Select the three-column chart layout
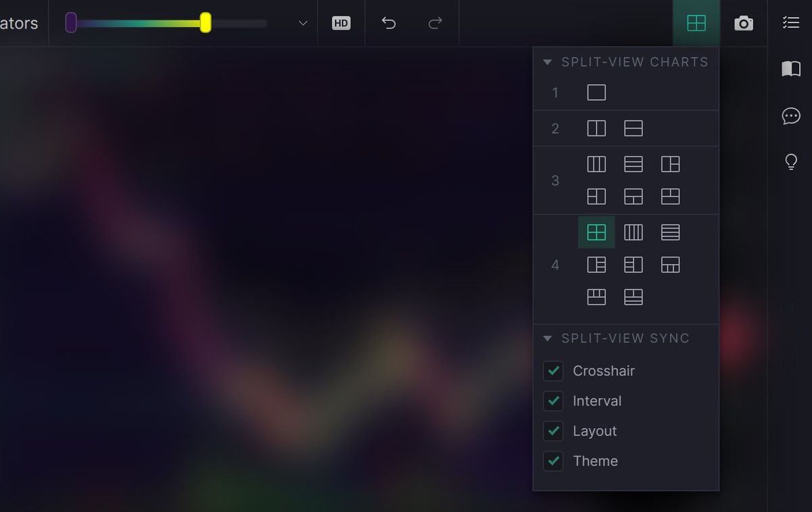The image size is (812, 512). [596, 164]
